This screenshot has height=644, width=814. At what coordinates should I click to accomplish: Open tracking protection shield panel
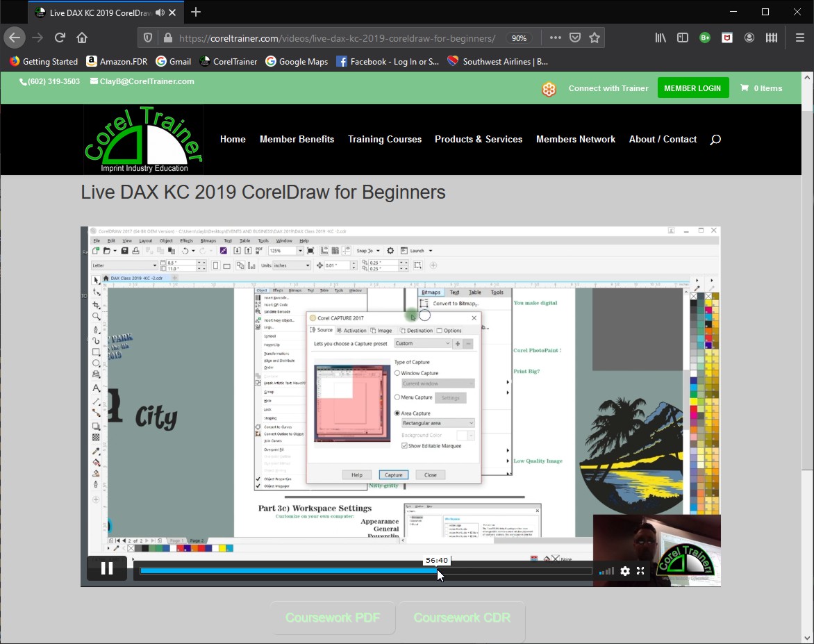pyautogui.click(x=148, y=38)
